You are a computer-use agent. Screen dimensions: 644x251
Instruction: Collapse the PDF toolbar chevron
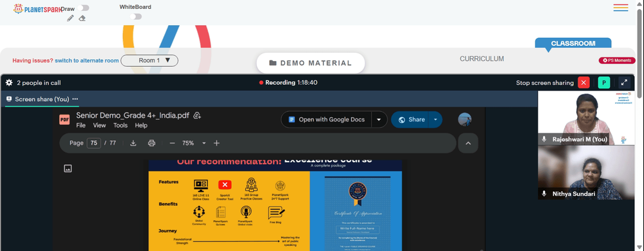tap(468, 143)
